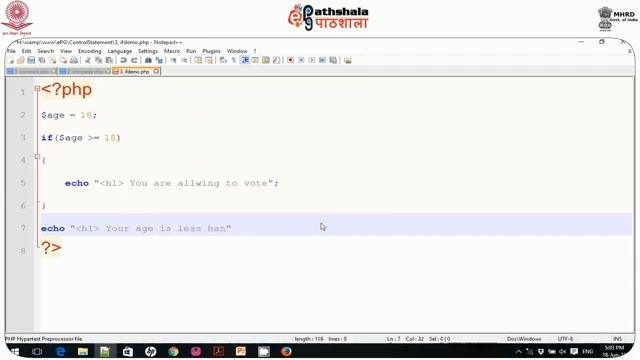The height and width of the screenshot is (360, 640).
Task: Cut selection using the scissors icon
Action: tap(88, 60)
